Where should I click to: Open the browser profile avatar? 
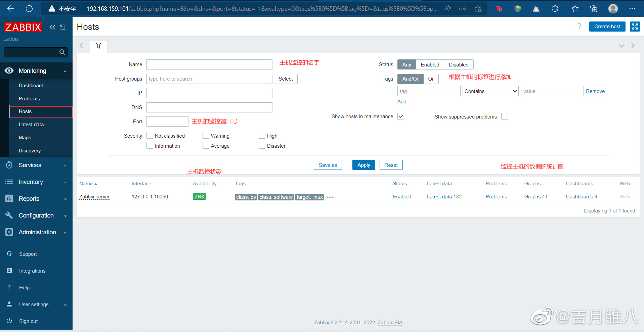click(613, 8)
